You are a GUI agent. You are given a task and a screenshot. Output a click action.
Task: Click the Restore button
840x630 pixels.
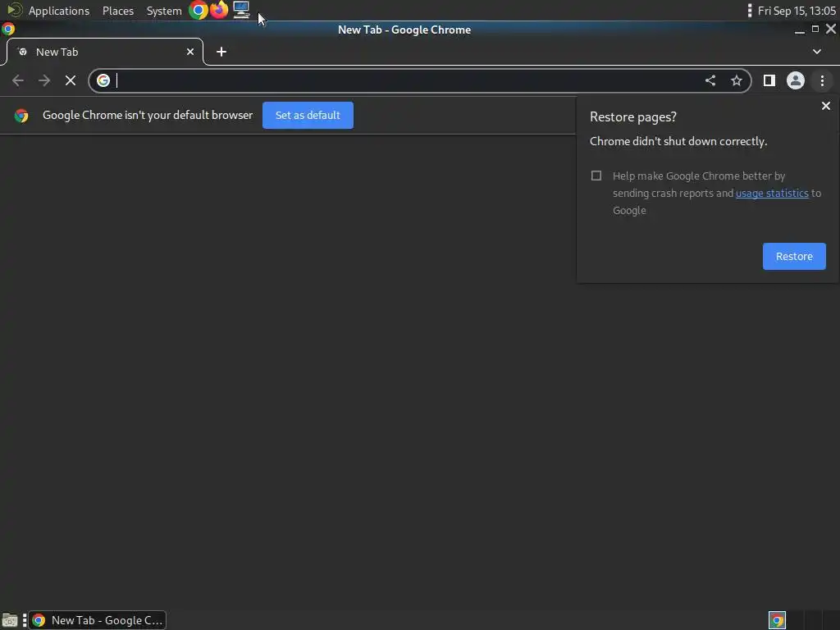[794, 256]
